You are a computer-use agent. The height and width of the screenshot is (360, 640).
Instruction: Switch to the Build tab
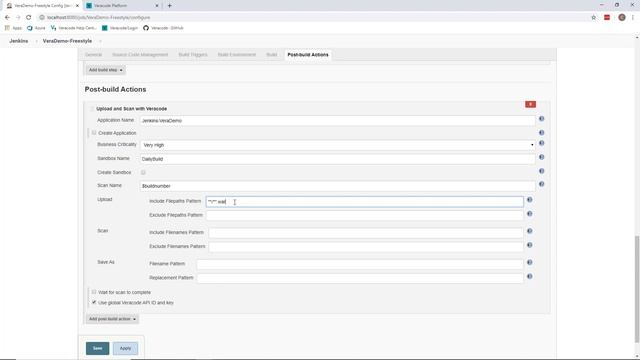pos(271,55)
